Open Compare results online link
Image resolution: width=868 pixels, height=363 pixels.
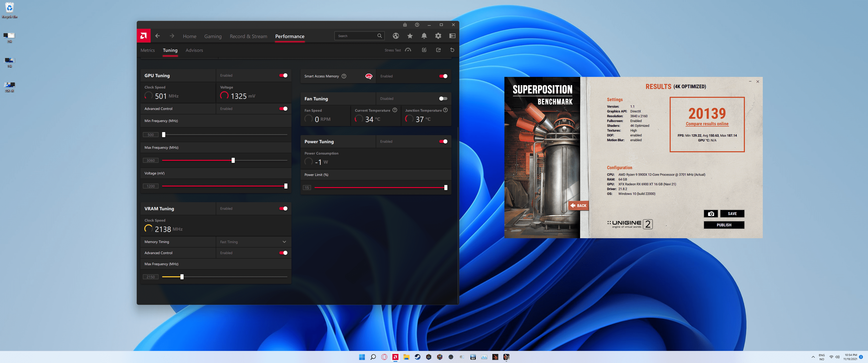point(707,124)
